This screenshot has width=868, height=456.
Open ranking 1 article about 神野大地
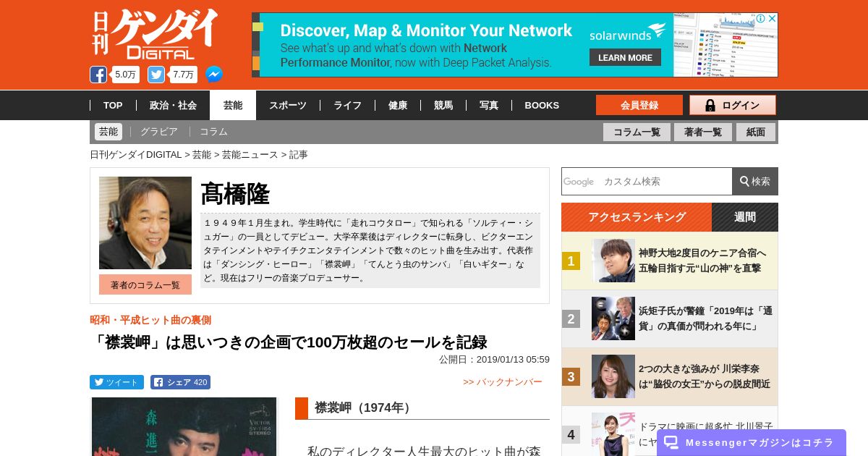click(x=702, y=261)
